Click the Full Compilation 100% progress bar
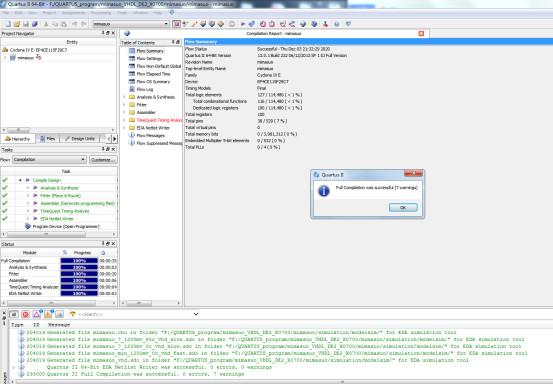Viewport: 553px width, 384px height. (x=79, y=261)
